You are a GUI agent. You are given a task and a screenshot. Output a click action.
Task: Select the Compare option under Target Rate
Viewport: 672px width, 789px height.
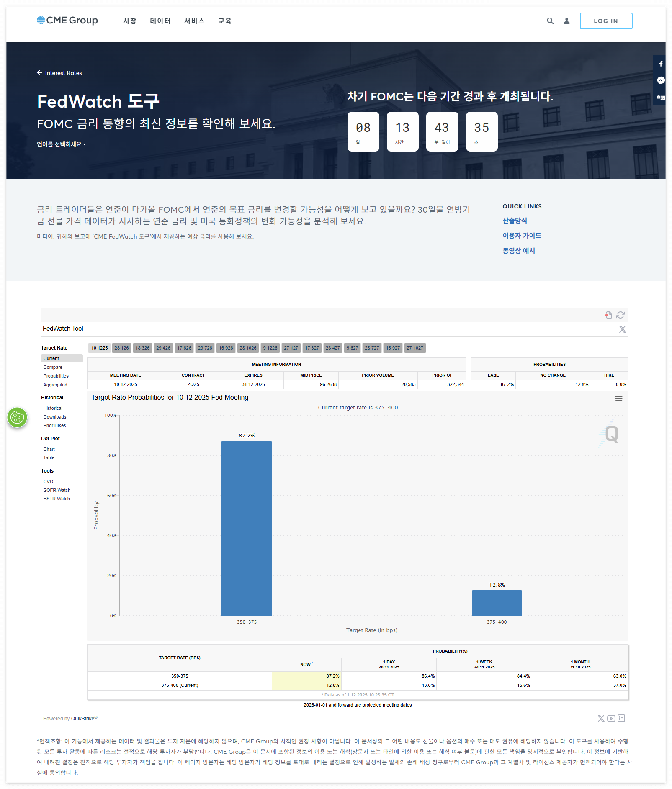[x=53, y=367]
